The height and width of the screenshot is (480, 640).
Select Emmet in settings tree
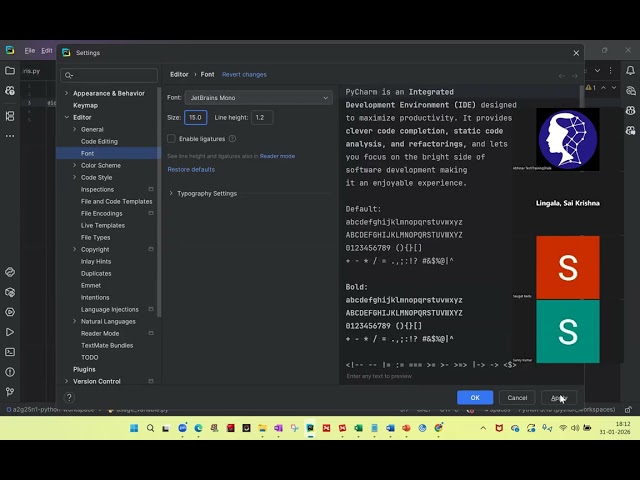point(91,285)
